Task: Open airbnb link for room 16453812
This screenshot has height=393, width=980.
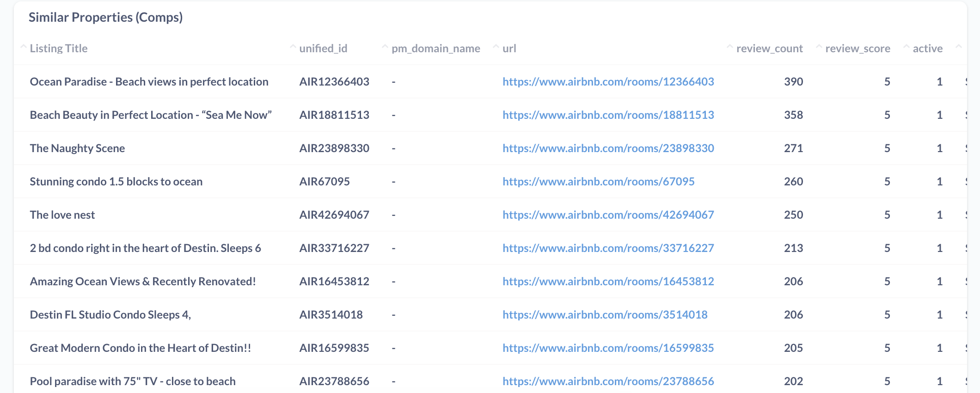Action: click(x=608, y=282)
